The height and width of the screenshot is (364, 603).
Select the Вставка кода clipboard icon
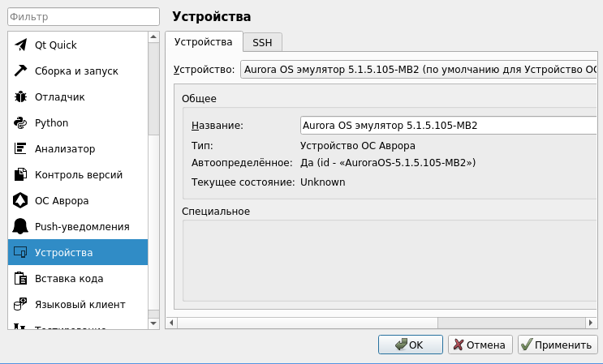coord(21,278)
